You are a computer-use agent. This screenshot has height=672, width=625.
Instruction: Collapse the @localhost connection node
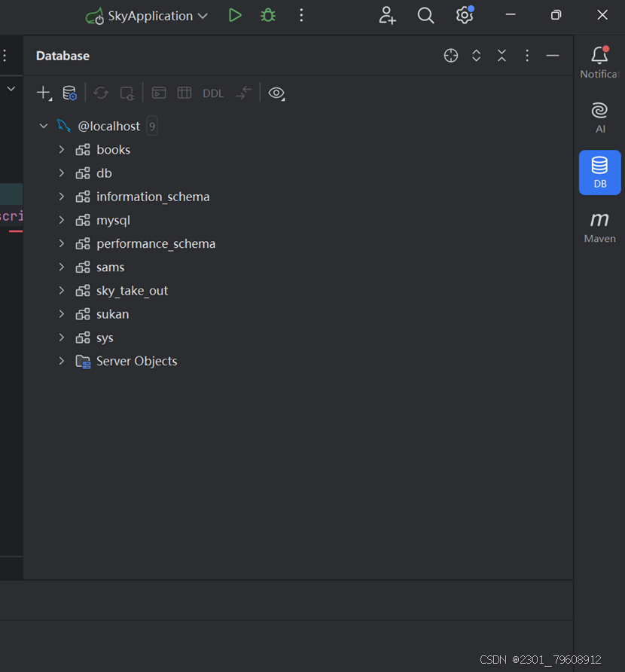pos(44,126)
